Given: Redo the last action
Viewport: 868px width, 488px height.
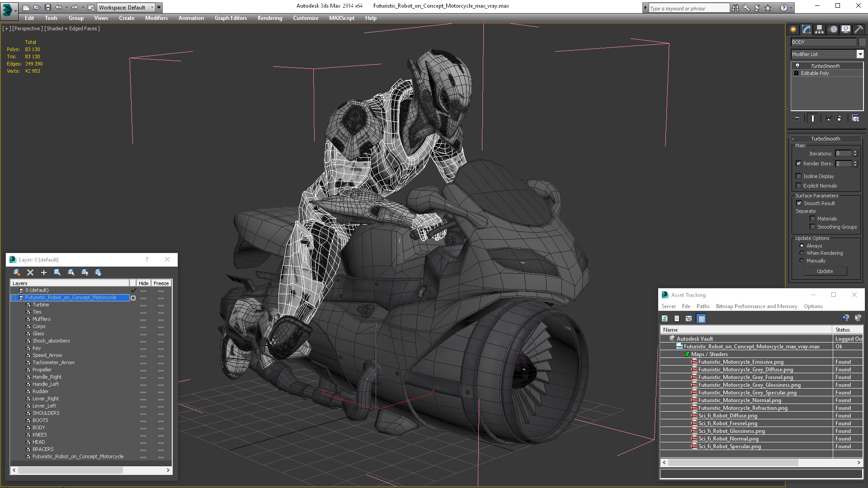Looking at the screenshot, I should pyautogui.click(x=74, y=7).
